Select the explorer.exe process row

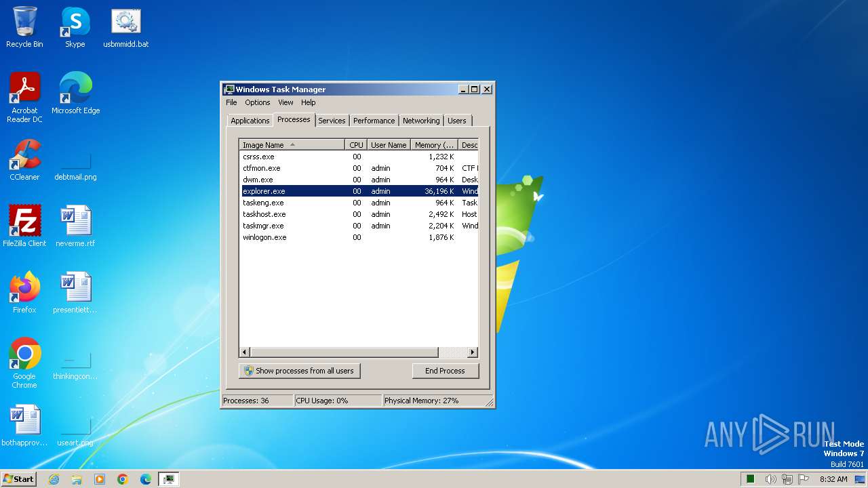click(x=359, y=191)
